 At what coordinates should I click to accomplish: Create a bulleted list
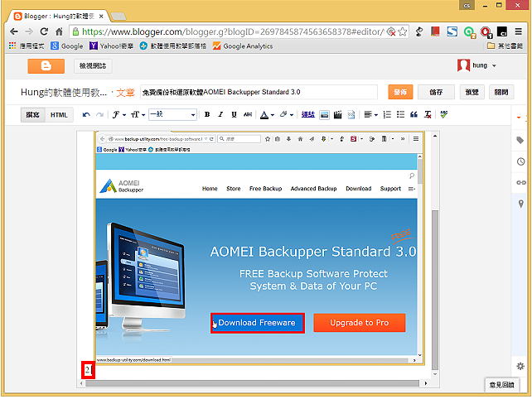401,114
